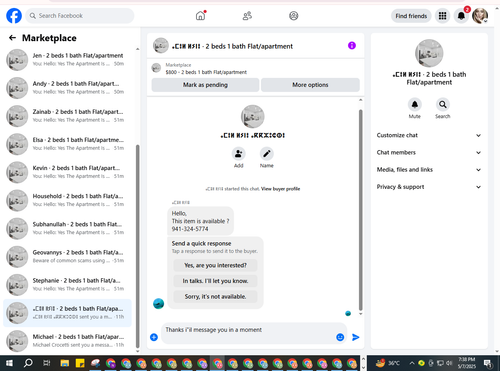Open More options for the listing
The image size is (500, 371).
coord(310,85)
